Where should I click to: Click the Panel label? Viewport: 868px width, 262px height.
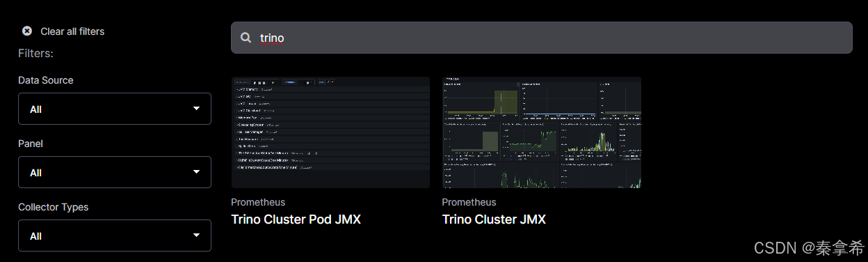pos(31,144)
